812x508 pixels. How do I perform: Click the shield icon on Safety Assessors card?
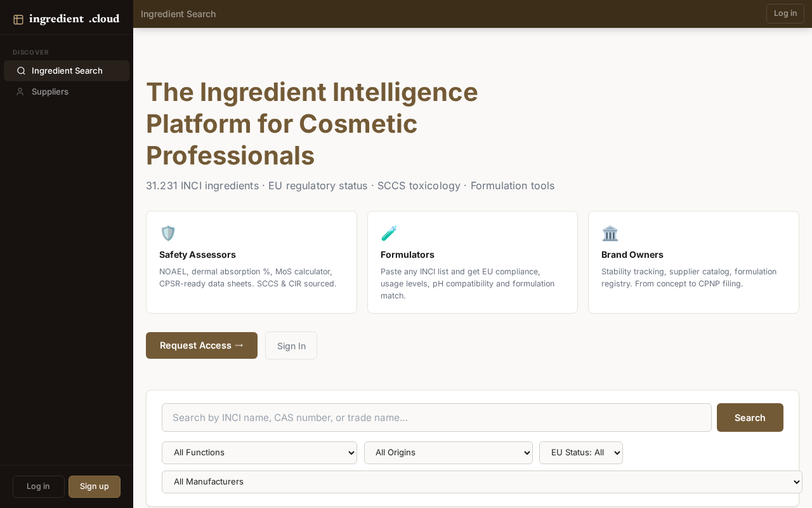(167, 233)
